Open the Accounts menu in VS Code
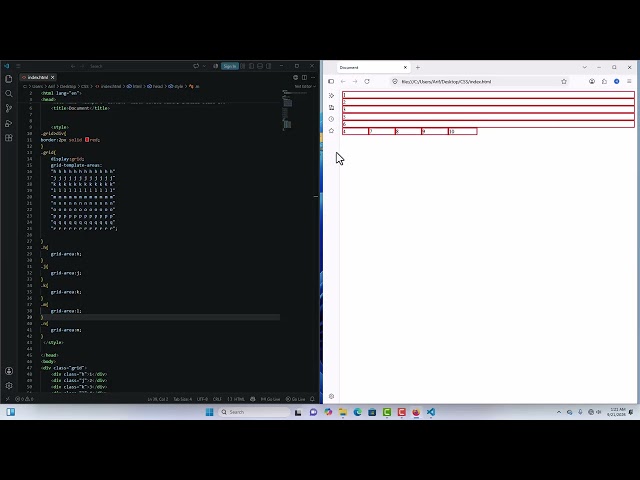Image resolution: width=640 pixels, height=480 pixels. click(x=9, y=371)
